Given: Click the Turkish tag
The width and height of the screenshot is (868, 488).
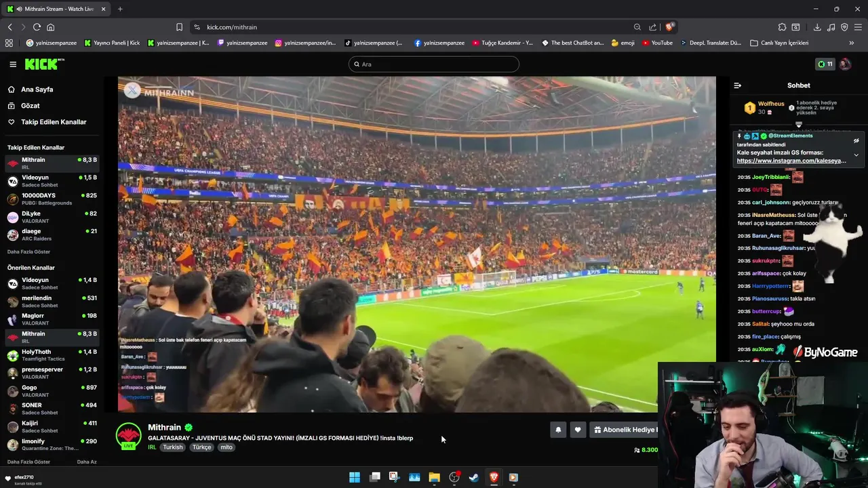Looking at the screenshot, I should (x=173, y=447).
